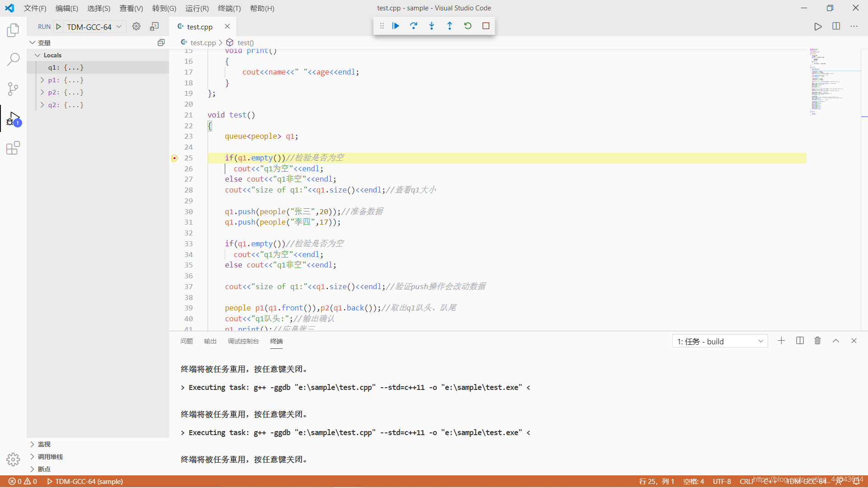Open the 帮助(H) menu

262,8
